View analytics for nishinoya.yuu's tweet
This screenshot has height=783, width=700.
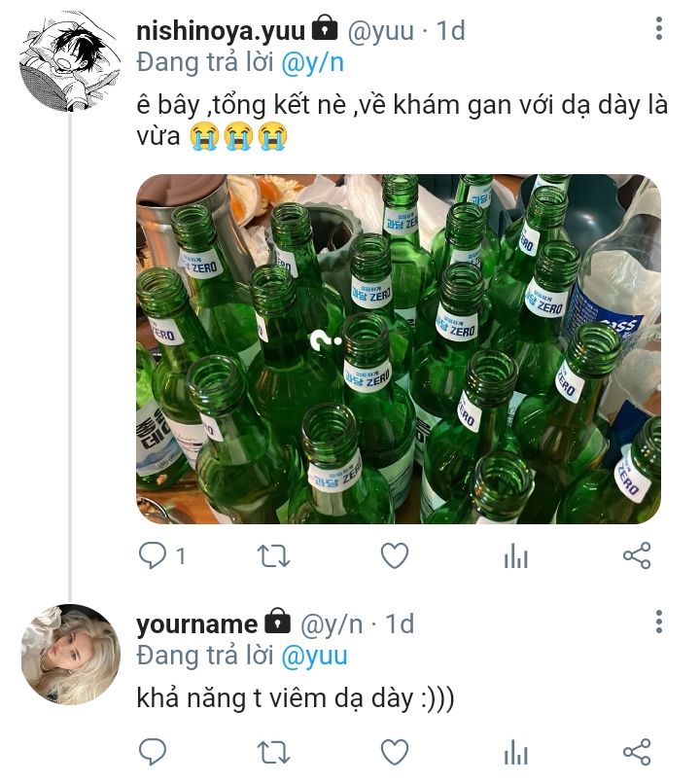(515, 555)
